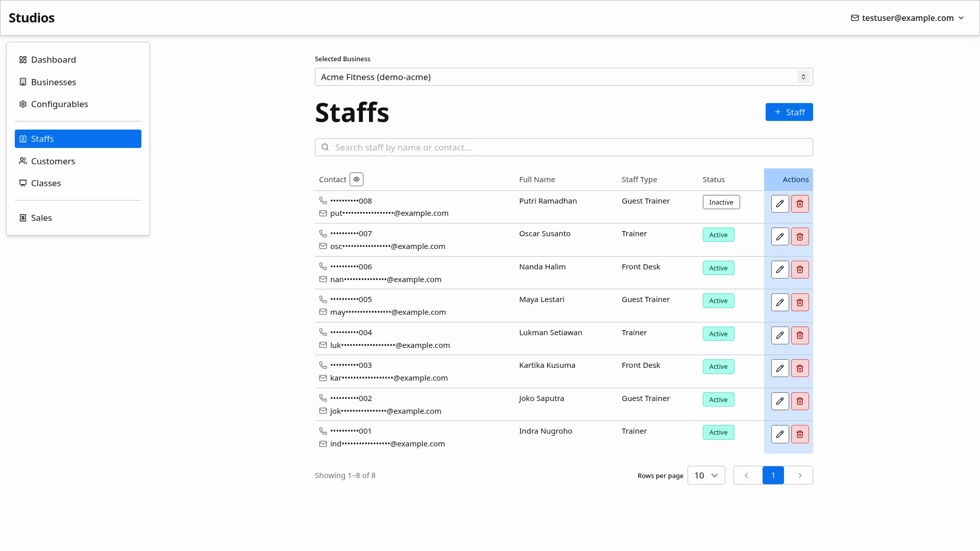Select the Staffs sidebar item
Image resolution: width=980 pixels, height=551 pixels.
(x=78, y=139)
